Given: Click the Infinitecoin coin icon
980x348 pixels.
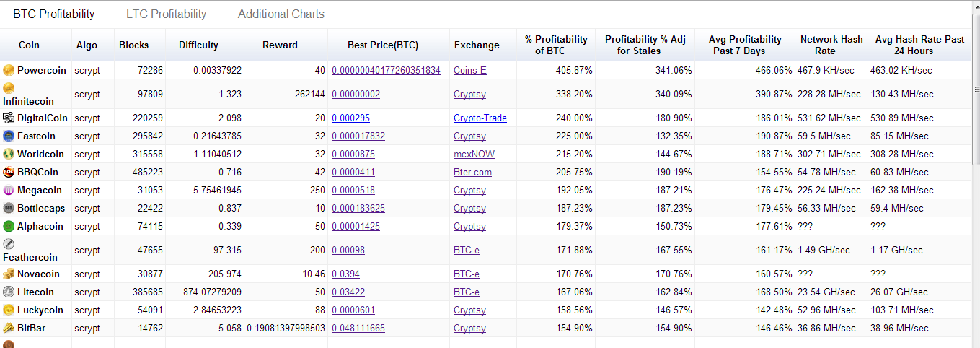Looking at the screenshot, I should (9, 87).
